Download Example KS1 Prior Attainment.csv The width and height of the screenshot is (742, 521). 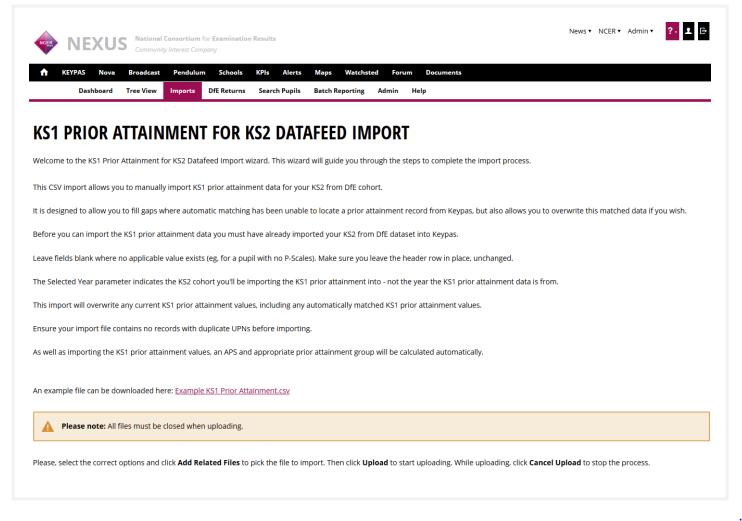(x=232, y=390)
